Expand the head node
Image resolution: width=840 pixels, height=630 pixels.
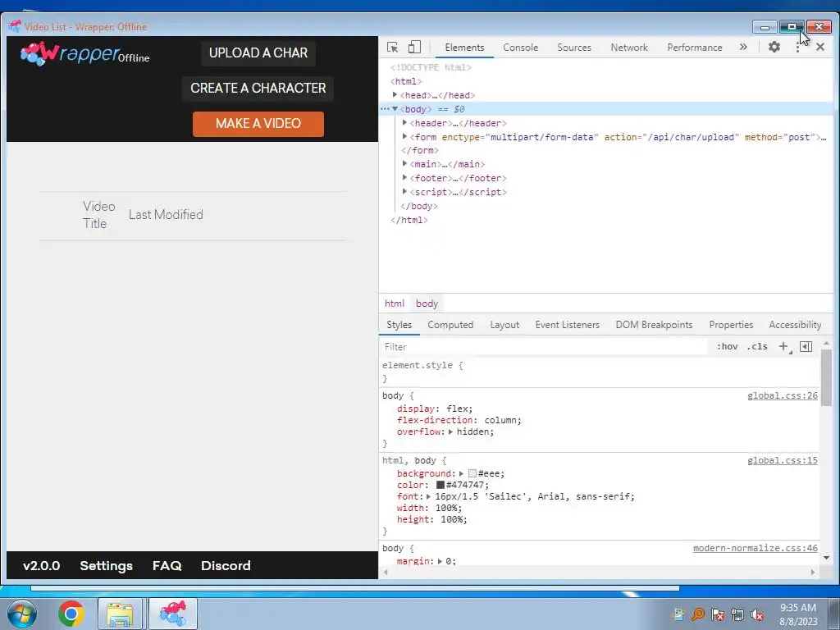[x=395, y=95]
